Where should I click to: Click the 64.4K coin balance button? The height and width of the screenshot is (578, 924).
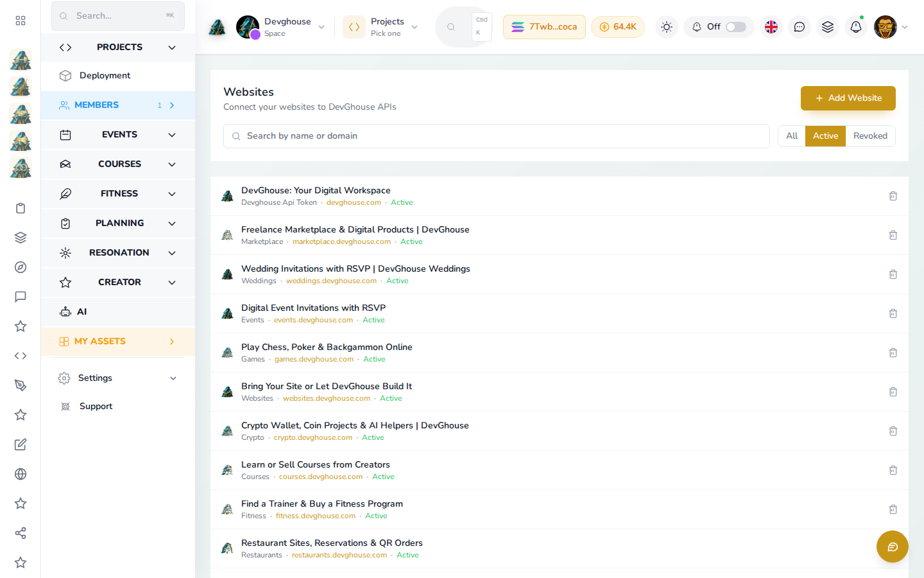tap(618, 27)
